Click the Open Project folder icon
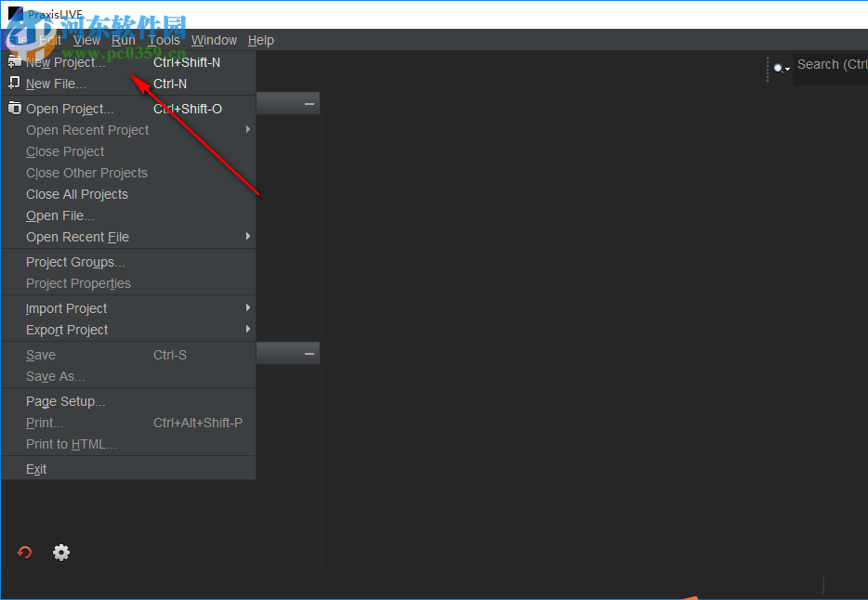Screen dimensions: 868x600 point(14,108)
